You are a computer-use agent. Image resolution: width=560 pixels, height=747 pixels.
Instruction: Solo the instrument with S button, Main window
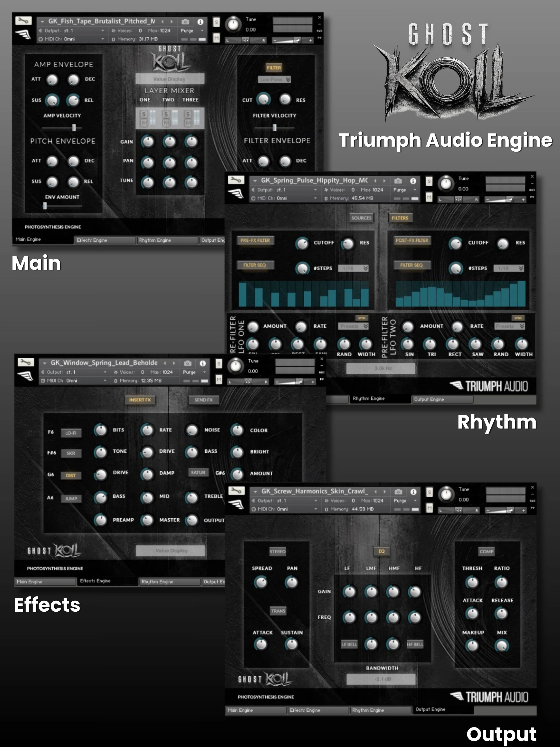point(216,22)
